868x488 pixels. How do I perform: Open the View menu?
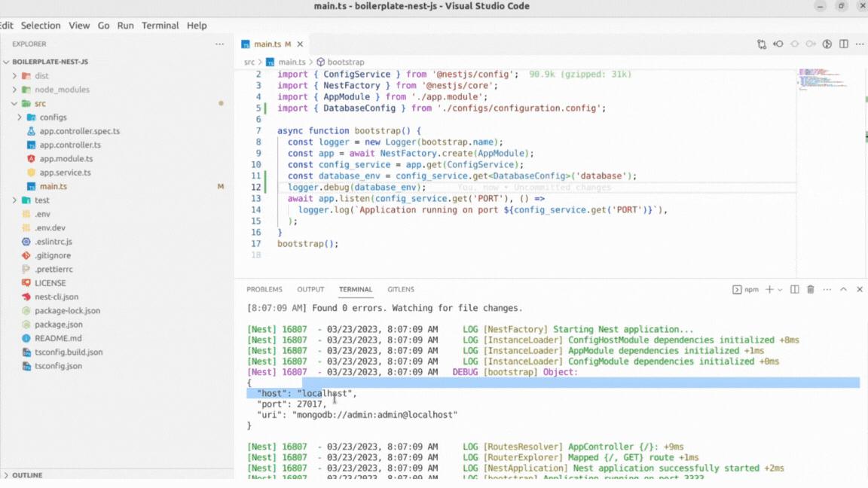79,26
